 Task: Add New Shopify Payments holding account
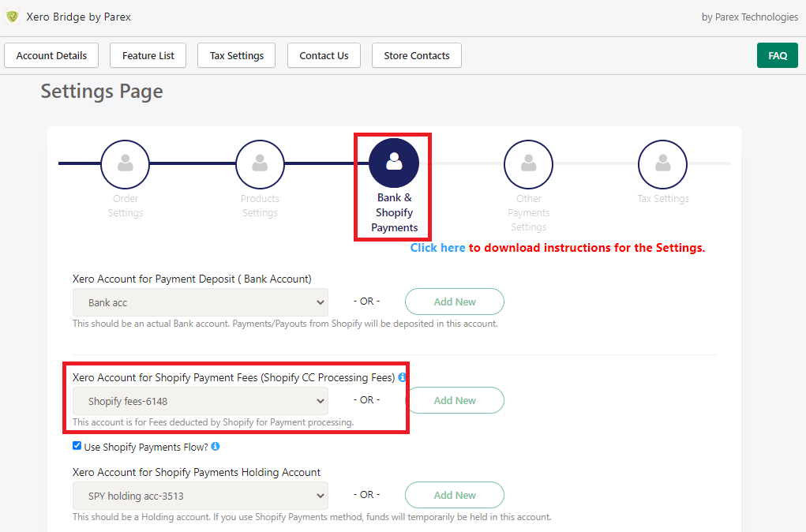click(x=455, y=495)
